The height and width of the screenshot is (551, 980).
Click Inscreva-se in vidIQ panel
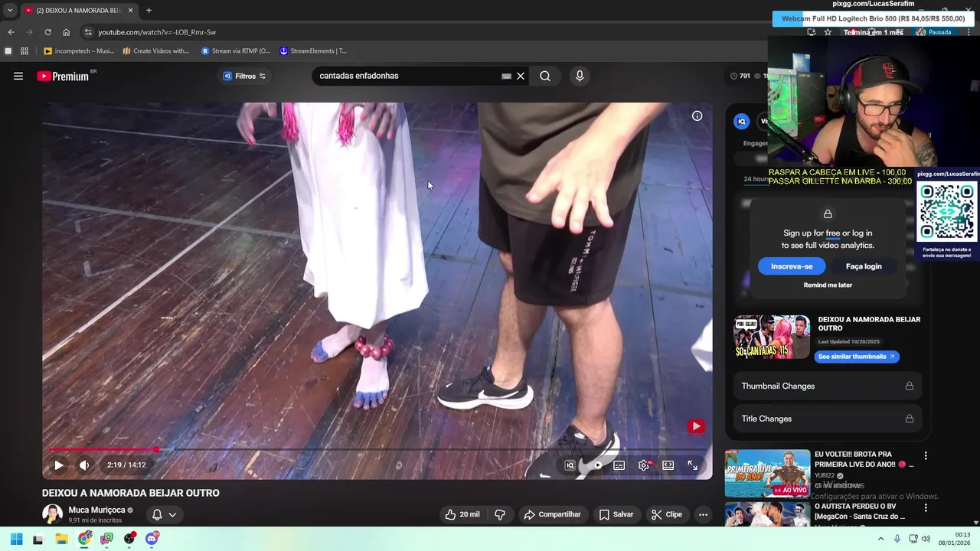click(x=792, y=266)
